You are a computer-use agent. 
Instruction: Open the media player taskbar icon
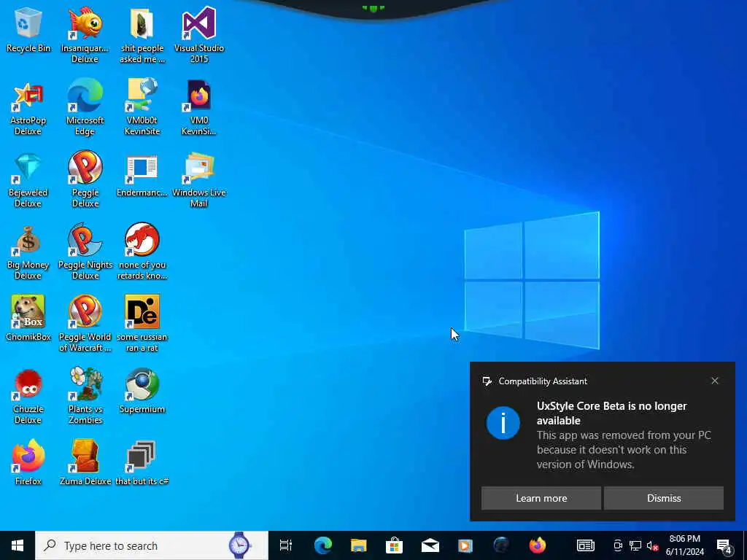(465, 545)
